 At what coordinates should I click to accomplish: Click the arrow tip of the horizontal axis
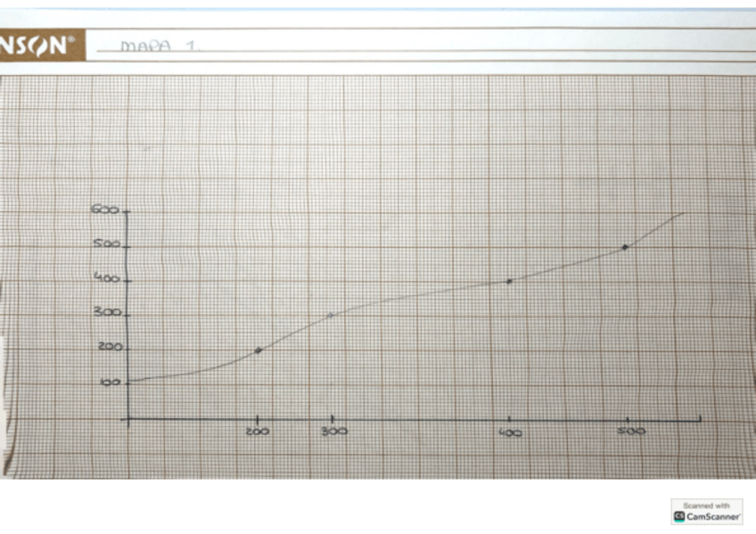701,417
